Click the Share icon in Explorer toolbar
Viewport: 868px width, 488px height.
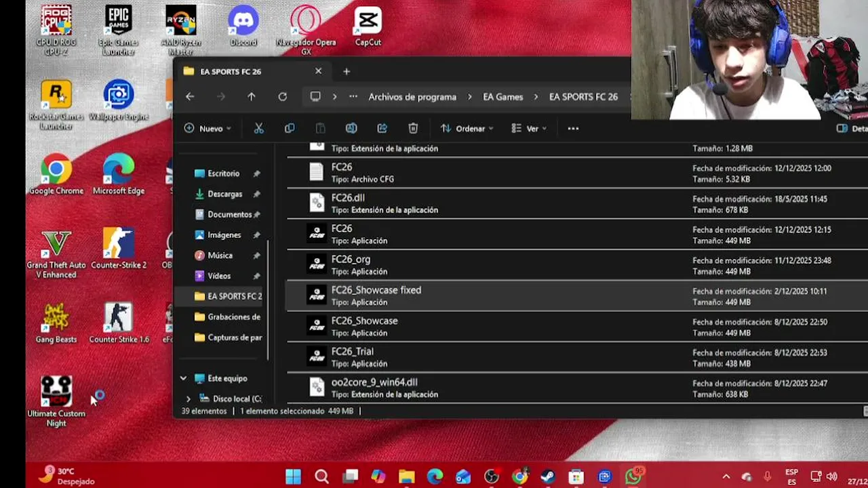point(382,128)
